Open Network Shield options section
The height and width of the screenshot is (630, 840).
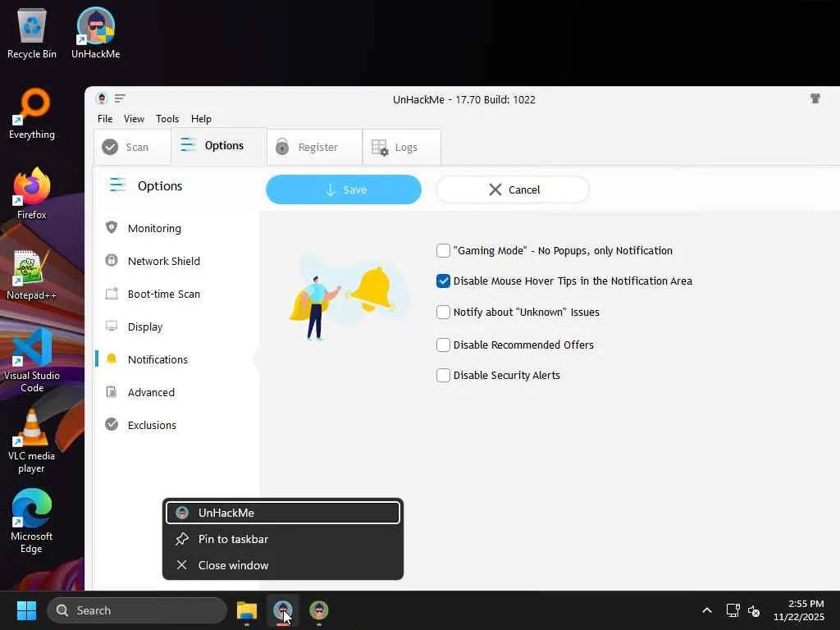pos(164,261)
